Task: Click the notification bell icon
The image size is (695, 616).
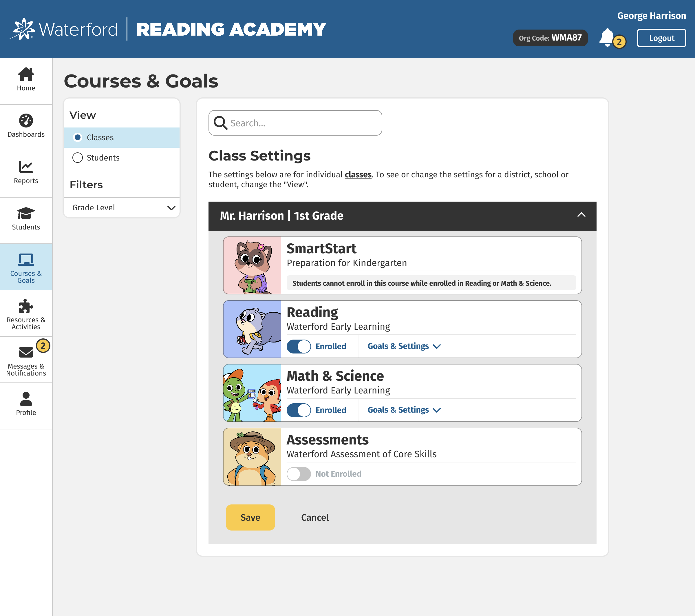Action: [607, 37]
